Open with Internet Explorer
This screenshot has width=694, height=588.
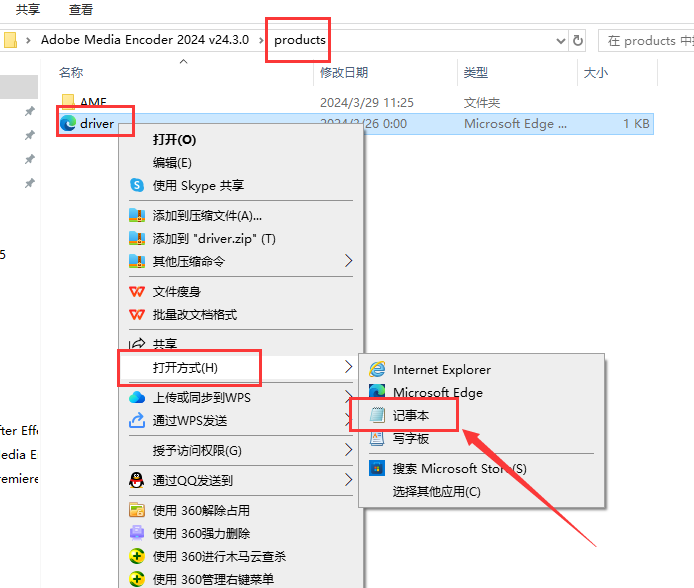442,369
